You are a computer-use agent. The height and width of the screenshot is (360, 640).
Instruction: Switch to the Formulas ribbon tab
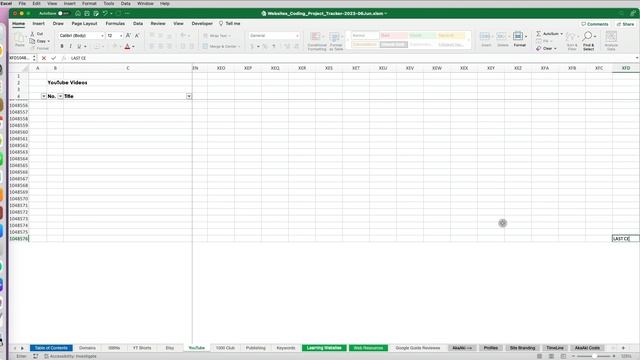click(x=115, y=24)
